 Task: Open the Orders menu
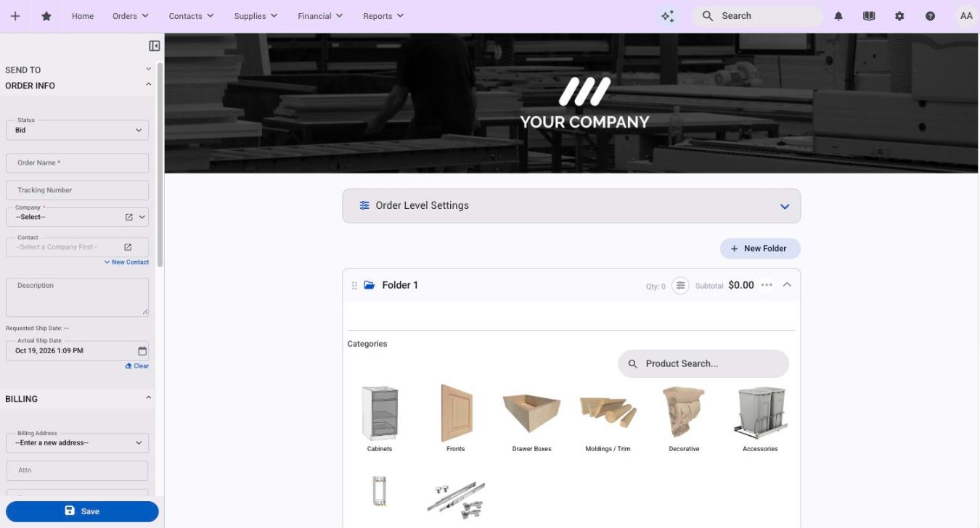pyautogui.click(x=131, y=16)
